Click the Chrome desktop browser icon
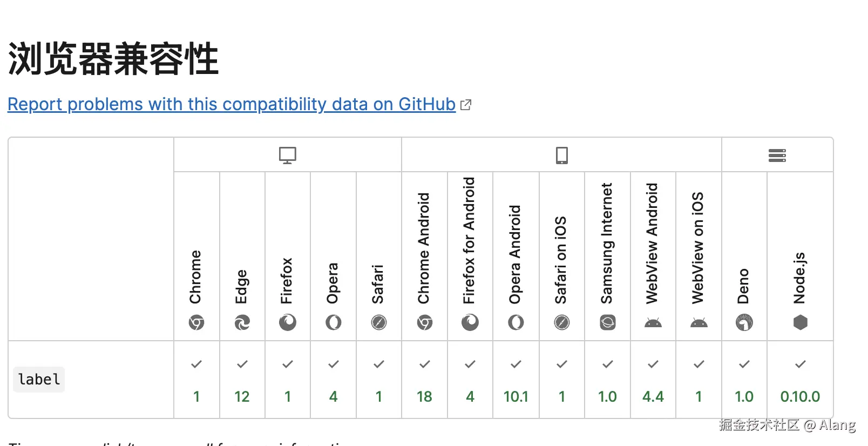This screenshot has width=868, height=446. click(x=196, y=323)
